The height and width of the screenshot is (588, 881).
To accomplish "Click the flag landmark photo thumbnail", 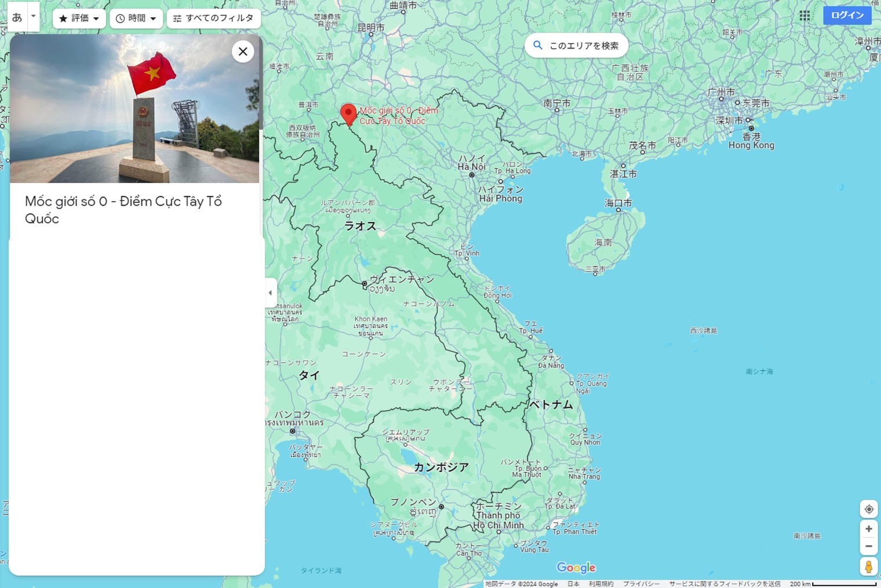I will pyautogui.click(x=134, y=109).
